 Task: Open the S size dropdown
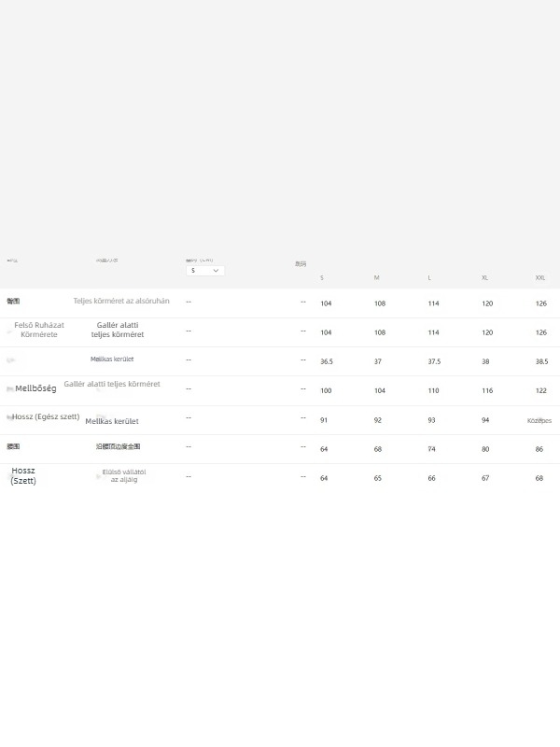coord(204,271)
